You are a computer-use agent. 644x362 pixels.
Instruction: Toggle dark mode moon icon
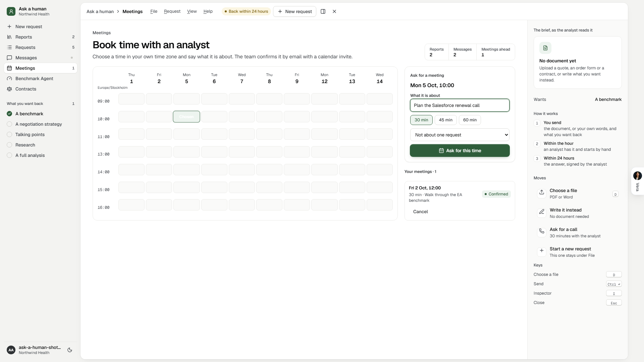70,350
